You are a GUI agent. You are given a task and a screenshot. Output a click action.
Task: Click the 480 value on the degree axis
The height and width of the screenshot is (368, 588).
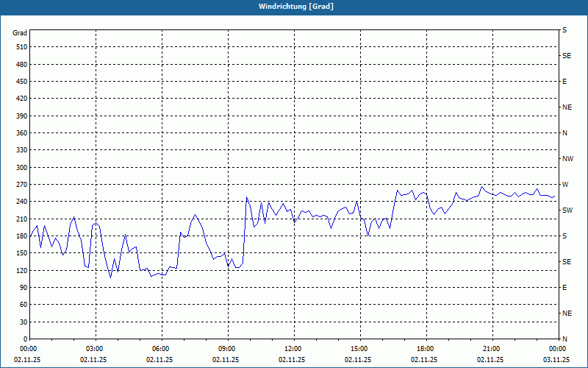click(x=22, y=65)
